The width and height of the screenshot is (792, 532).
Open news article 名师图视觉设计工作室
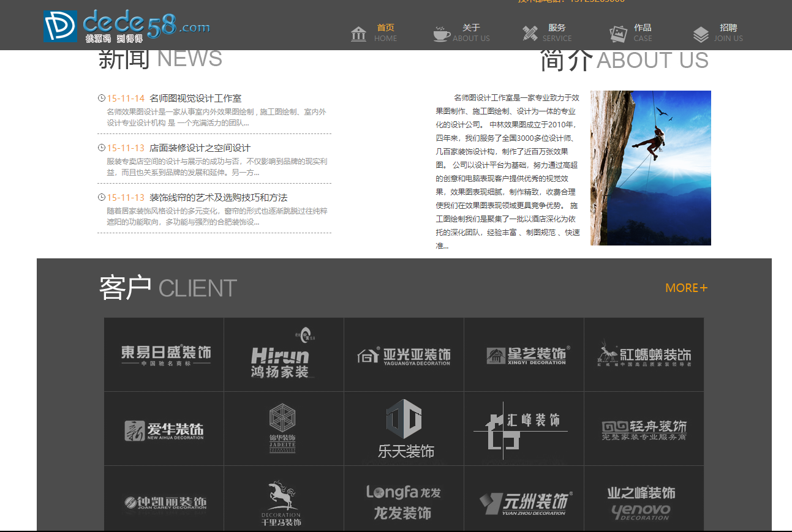(x=195, y=99)
